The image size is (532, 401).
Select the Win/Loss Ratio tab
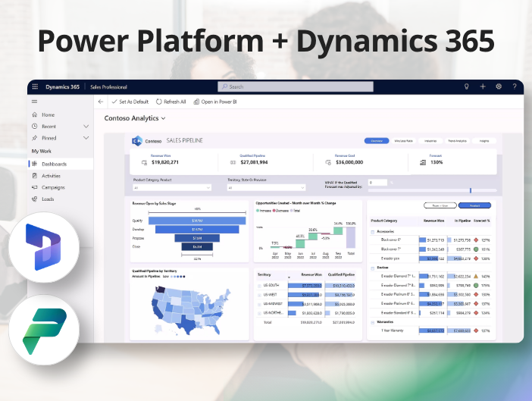coord(403,141)
